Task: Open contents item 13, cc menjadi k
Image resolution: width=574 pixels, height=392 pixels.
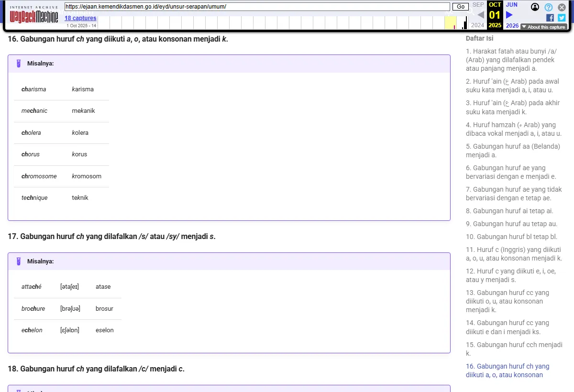Action: pyautogui.click(x=508, y=301)
